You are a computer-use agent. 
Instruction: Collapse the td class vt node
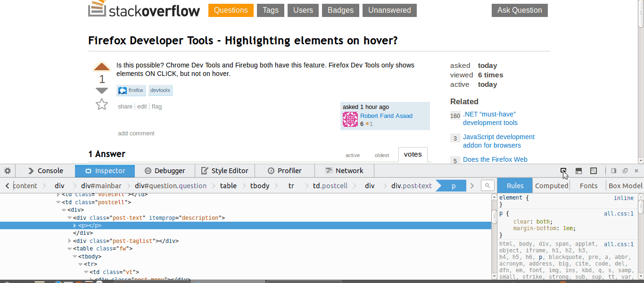tap(86, 272)
